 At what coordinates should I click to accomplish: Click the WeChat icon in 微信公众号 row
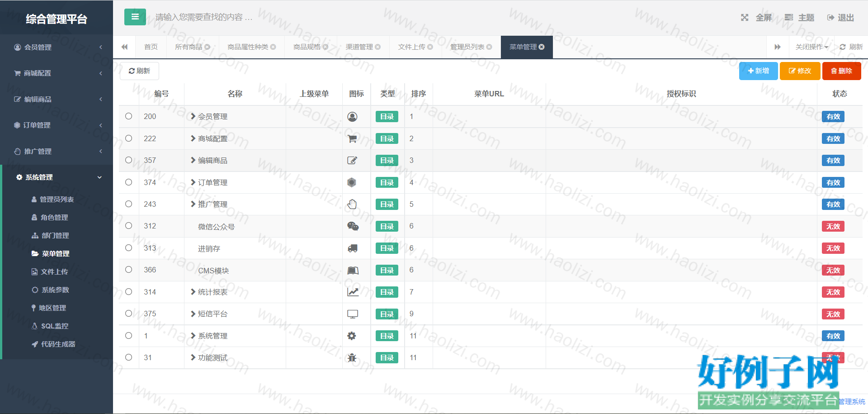click(353, 226)
